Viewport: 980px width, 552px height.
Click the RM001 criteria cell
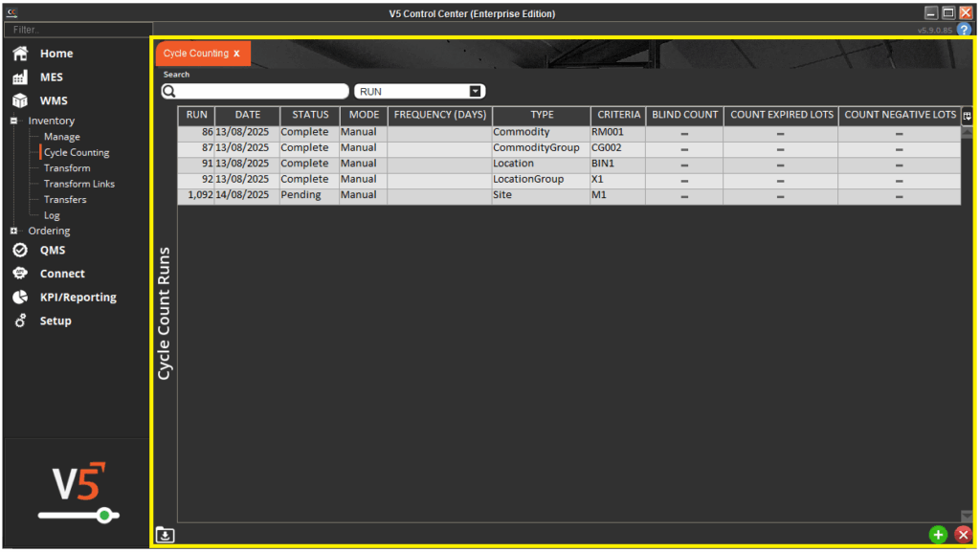point(618,132)
